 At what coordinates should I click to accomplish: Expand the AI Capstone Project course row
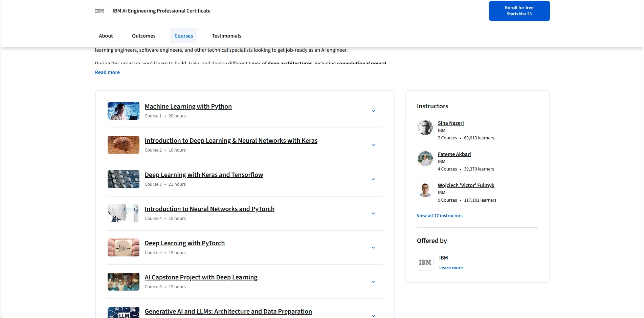coord(373,282)
